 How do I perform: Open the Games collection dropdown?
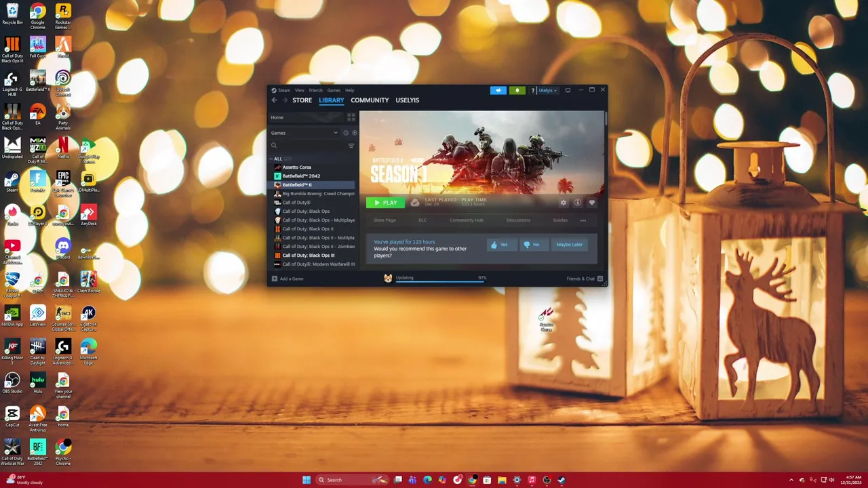[x=304, y=133]
